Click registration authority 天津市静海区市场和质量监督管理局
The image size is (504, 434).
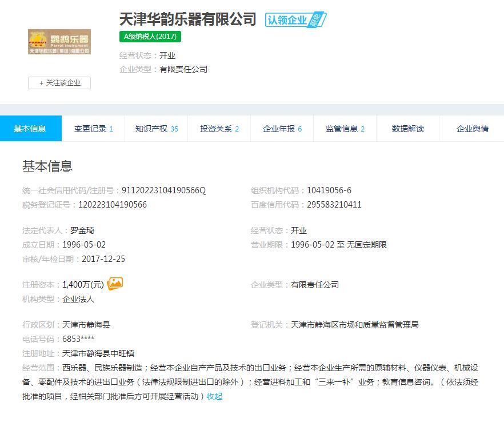click(x=354, y=325)
